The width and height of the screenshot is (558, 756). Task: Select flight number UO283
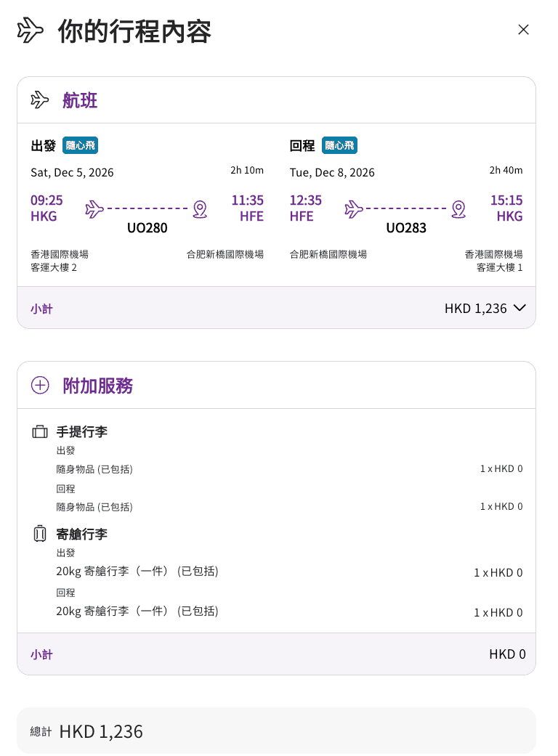pyautogui.click(x=406, y=227)
